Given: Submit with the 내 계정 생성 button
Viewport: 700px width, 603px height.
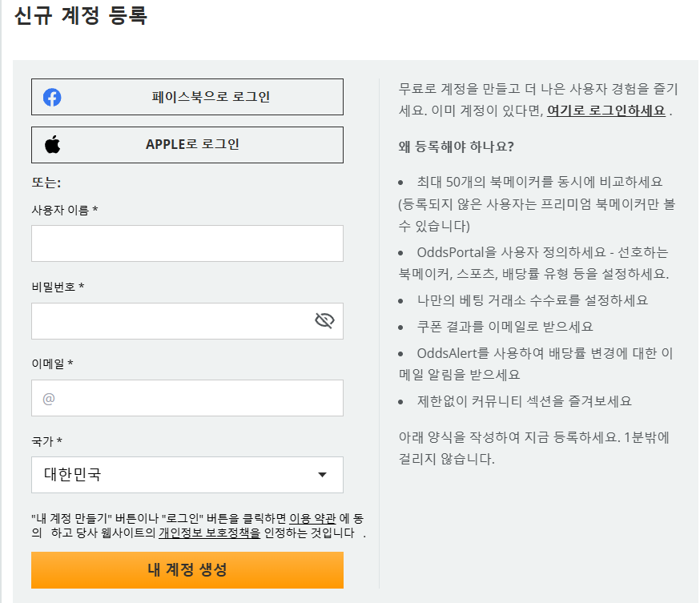Looking at the screenshot, I should pos(187,570).
